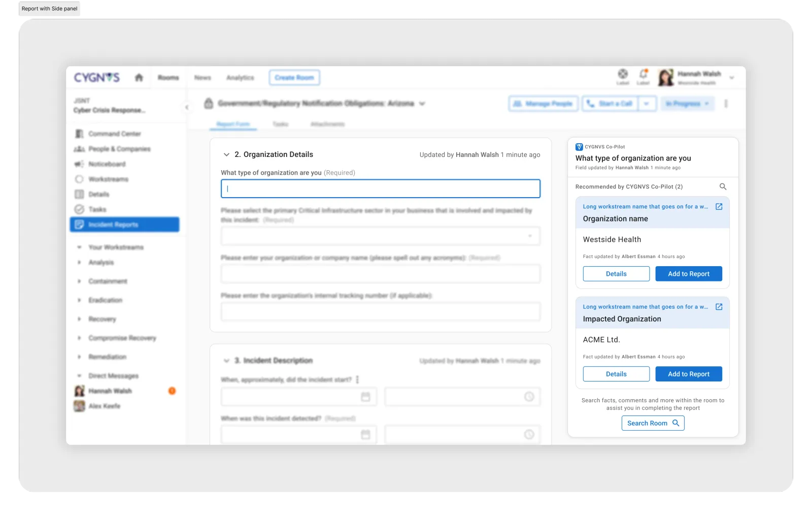Click the Co-Pilot search magnifier icon

723,187
